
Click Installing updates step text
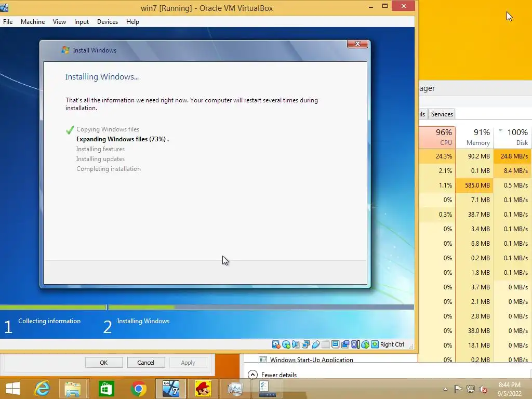click(100, 159)
